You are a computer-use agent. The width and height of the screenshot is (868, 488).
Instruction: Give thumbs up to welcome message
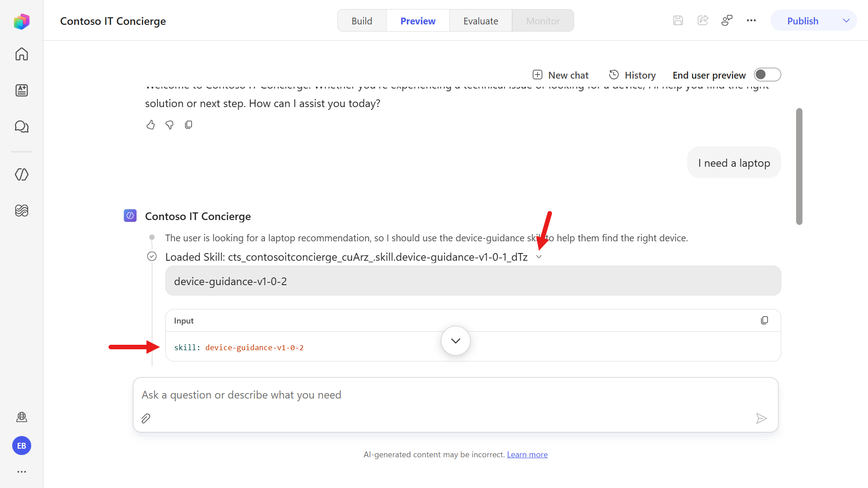pyautogui.click(x=151, y=125)
